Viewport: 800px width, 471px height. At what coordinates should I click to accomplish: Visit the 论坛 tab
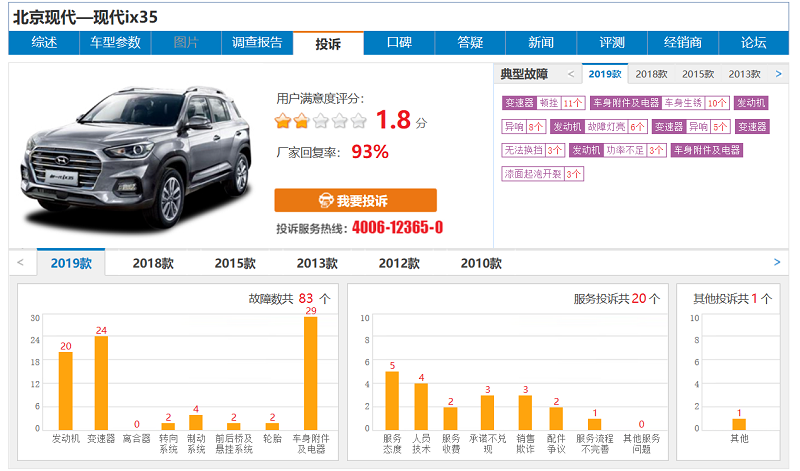(754, 43)
